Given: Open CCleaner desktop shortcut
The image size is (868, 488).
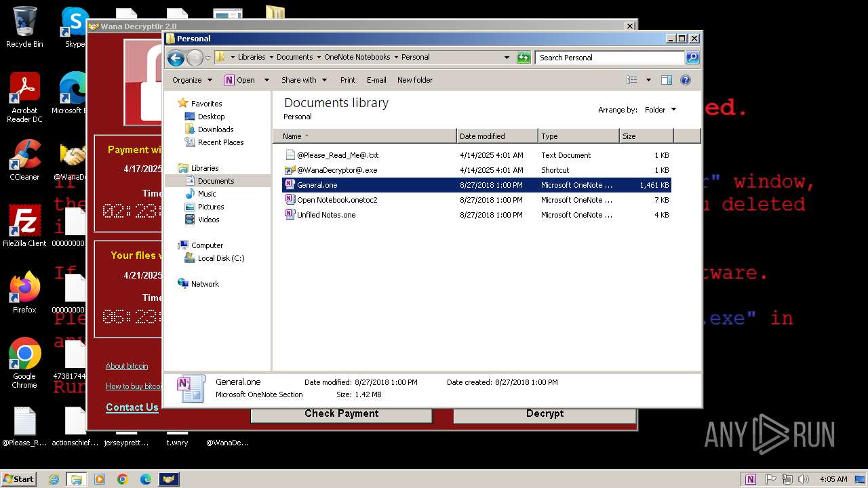Looking at the screenshot, I should (x=24, y=160).
